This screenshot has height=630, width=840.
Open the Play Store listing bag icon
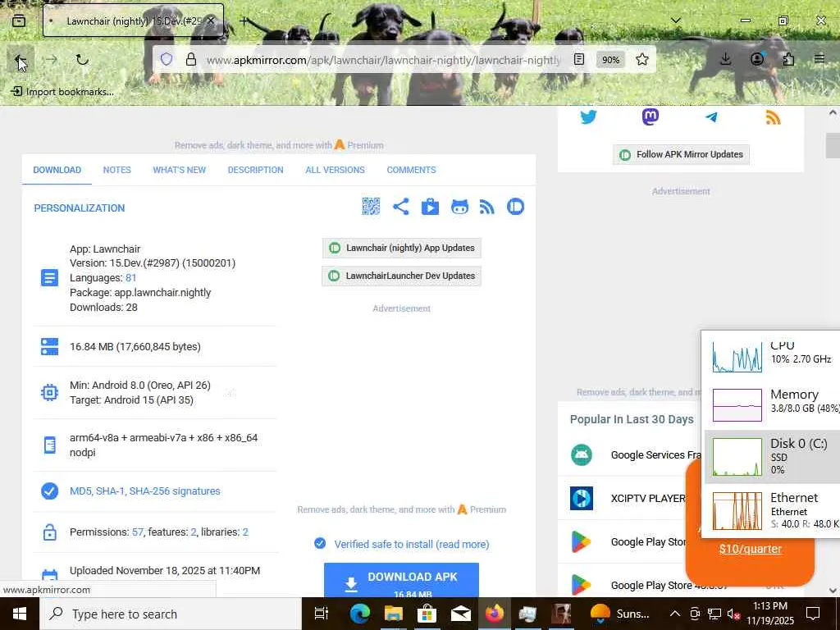[430, 207]
